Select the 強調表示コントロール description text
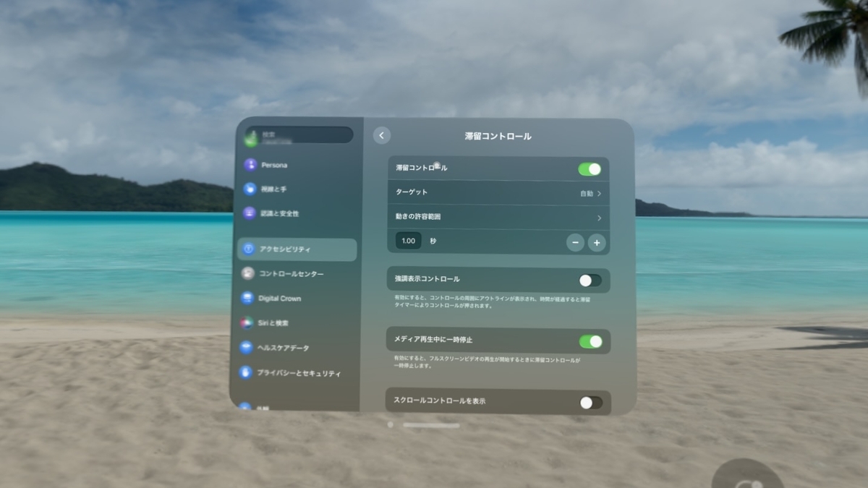The height and width of the screenshot is (488, 868). (x=493, y=302)
